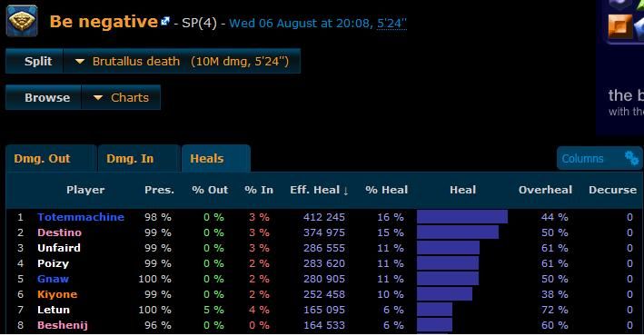Click the 72 % overheal value
The height and width of the screenshot is (336, 644).
coord(554,310)
